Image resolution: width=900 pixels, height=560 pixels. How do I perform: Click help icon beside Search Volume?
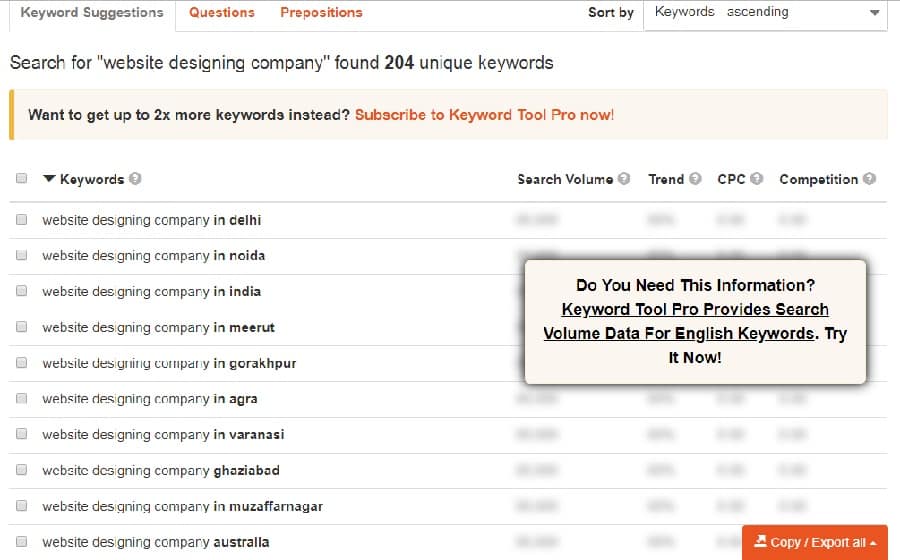pyautogui.click(x=624, y=180)
